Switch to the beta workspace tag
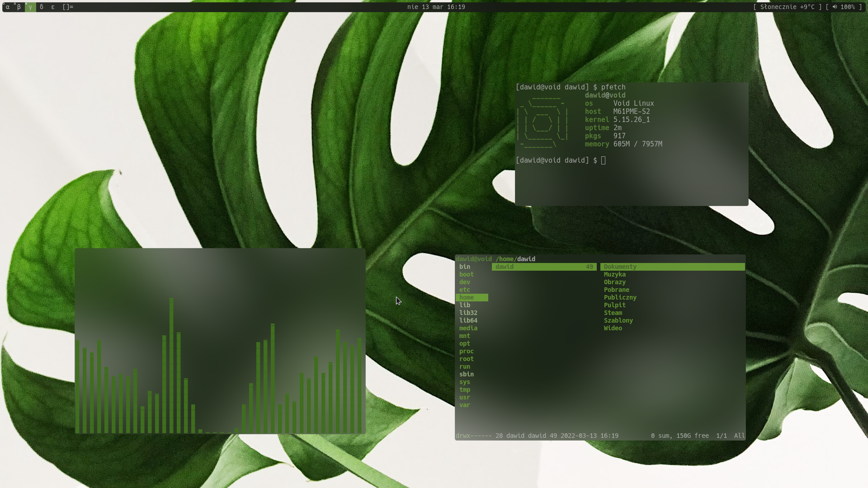The height and width of the screenshot is (488, 868). coord(19,7)
